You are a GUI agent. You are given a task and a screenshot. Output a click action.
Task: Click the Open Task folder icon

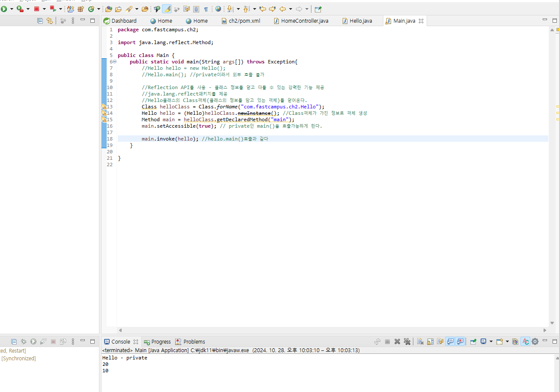coord(118,9)
